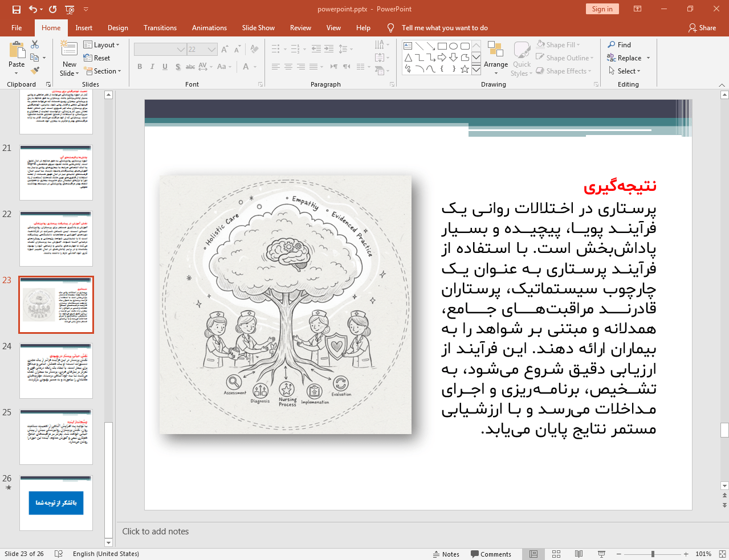Click the Save icon in title bar

pyautogui.click(x=16, y=9)
